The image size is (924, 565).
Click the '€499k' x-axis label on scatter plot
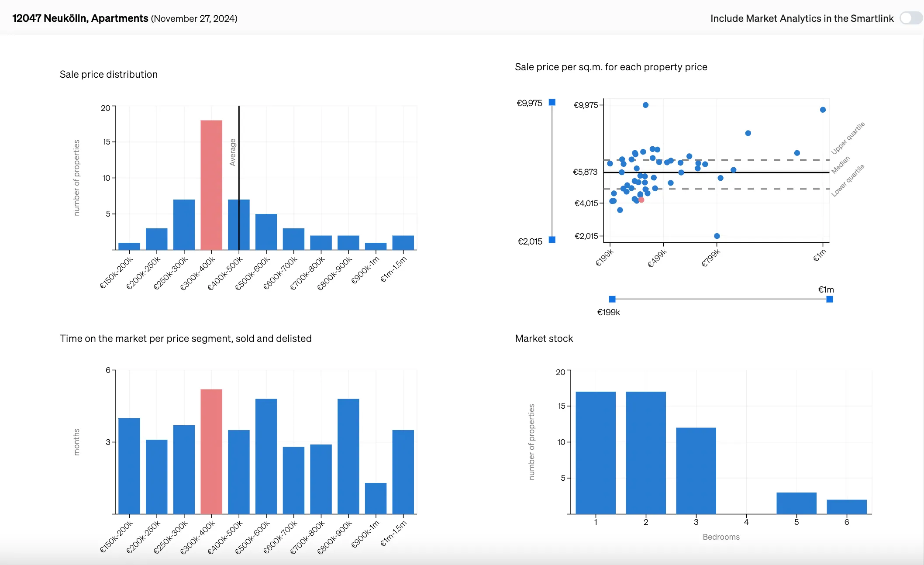click(x=657, y=258)
